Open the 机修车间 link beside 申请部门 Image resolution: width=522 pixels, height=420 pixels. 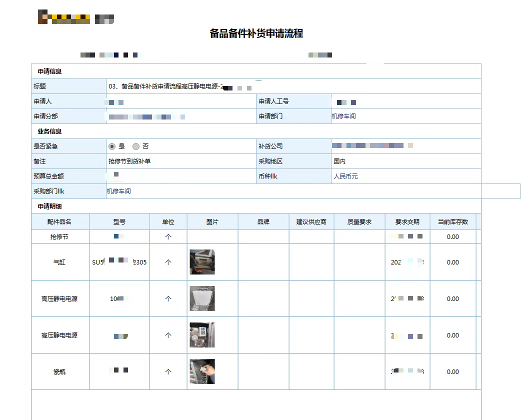[x=343, y=116]
